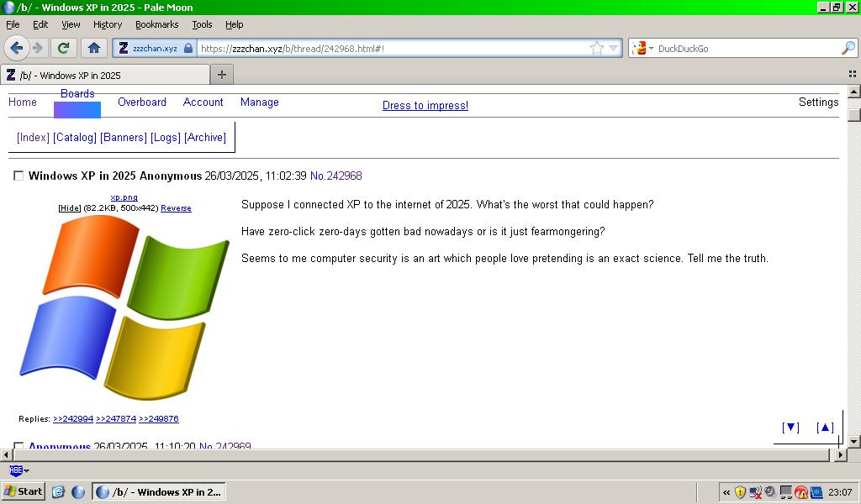Open the Home page button
The width and height of the screenshot is (861, 504).
(94, 48)
